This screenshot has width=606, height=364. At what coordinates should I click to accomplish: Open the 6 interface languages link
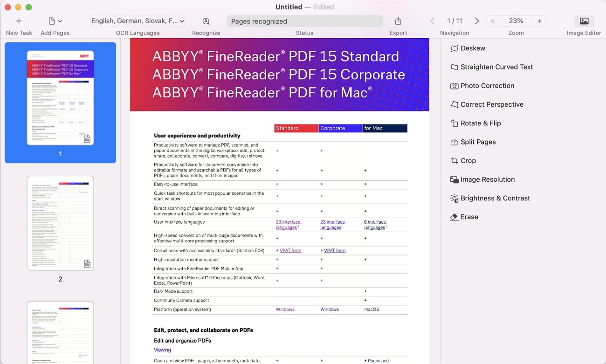375,225
